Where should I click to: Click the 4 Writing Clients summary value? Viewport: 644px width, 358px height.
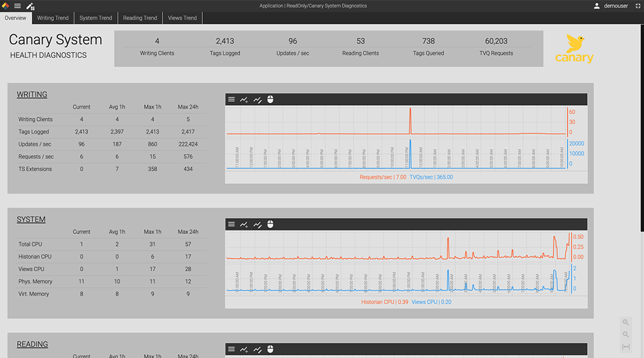157,41
